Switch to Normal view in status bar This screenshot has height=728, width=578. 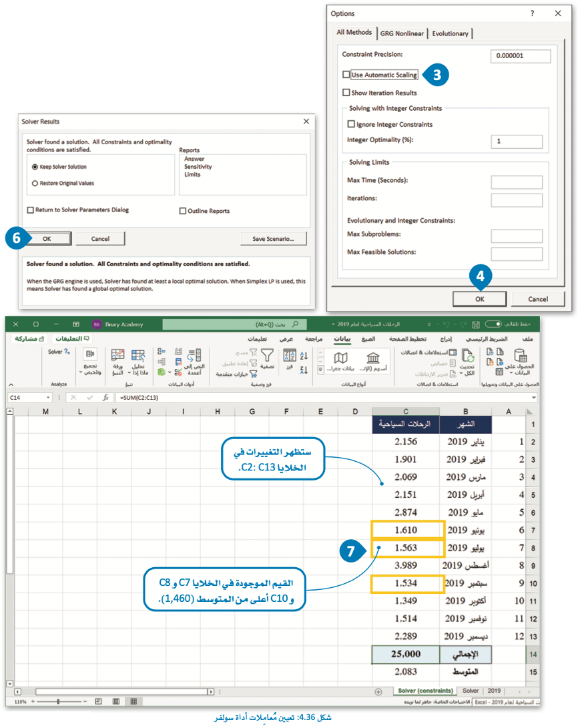(x=133, y=701)
